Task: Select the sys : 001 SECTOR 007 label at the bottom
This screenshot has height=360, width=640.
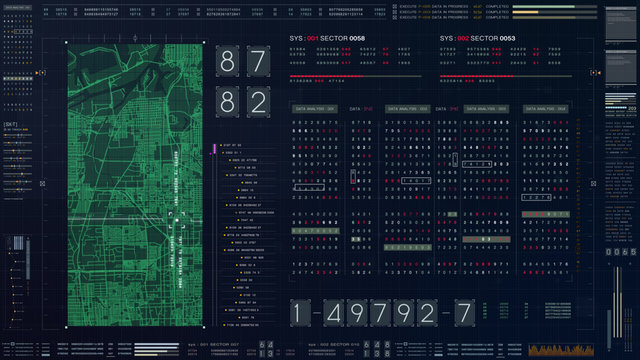Action: coord(213,344)
